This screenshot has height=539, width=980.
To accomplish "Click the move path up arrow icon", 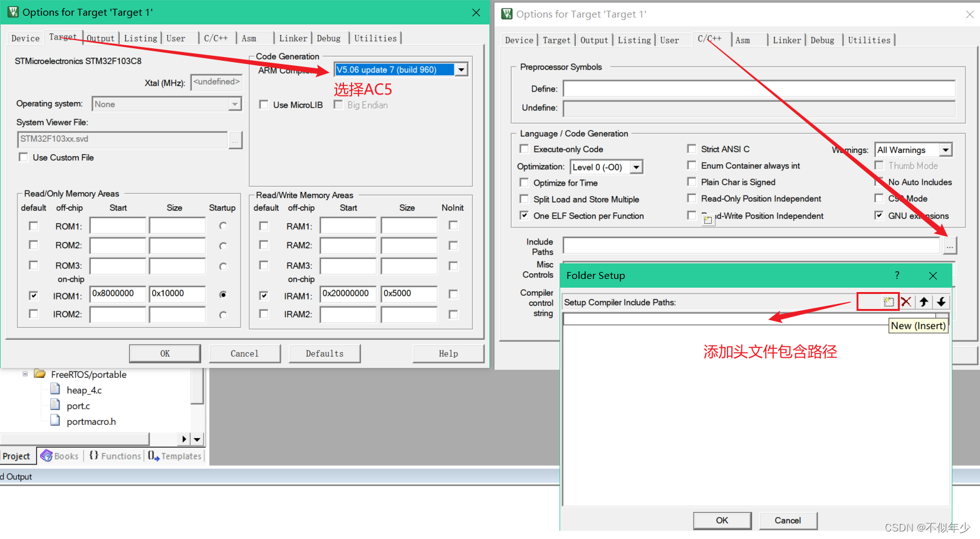I will (923, 301).
